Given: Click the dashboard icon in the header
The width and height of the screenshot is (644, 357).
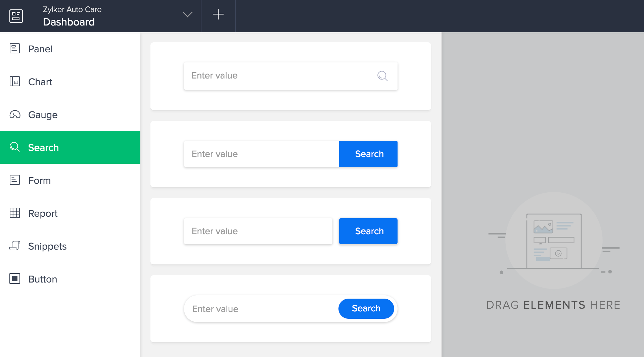Looking at the screenshot, I should (x=16, y=16).
